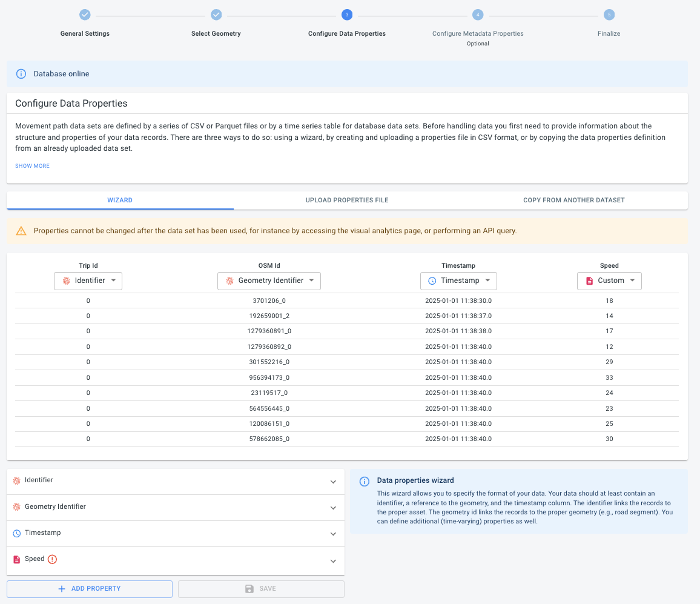Click the Finalize step 5 circle

[609, 15]
